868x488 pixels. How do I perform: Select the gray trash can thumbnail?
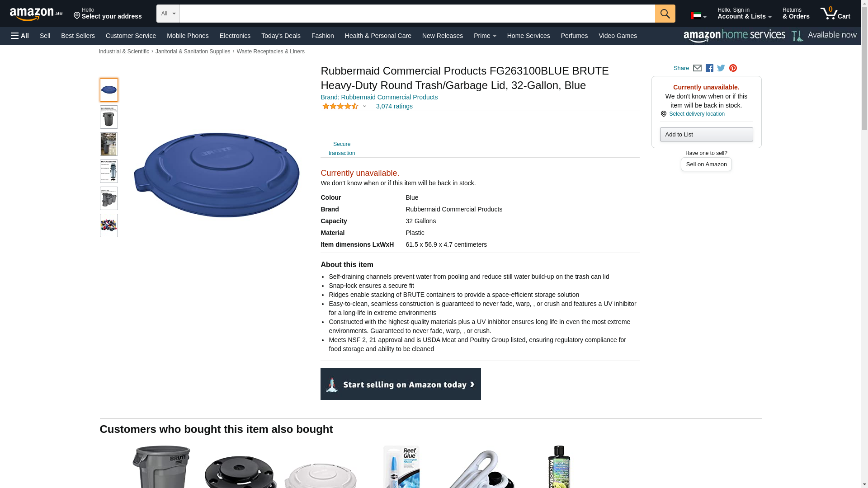[x=109, y=117]
